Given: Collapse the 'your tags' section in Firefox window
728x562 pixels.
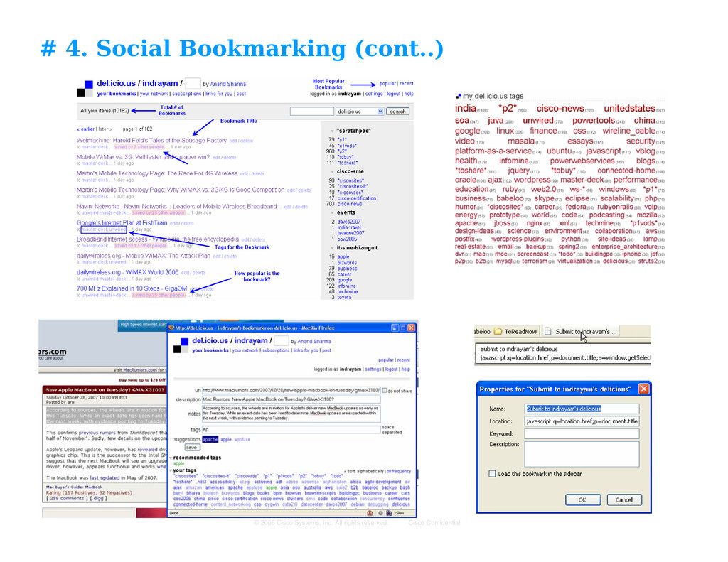Looking at the screenshot, I should pos(171,470).
